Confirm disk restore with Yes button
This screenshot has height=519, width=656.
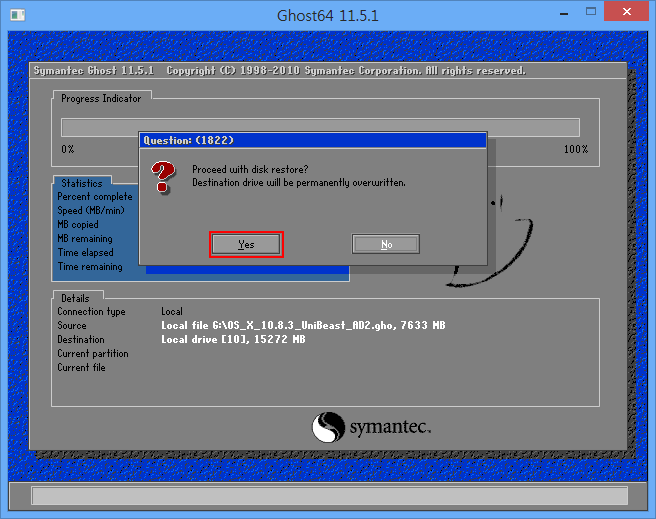click(246, 244)
